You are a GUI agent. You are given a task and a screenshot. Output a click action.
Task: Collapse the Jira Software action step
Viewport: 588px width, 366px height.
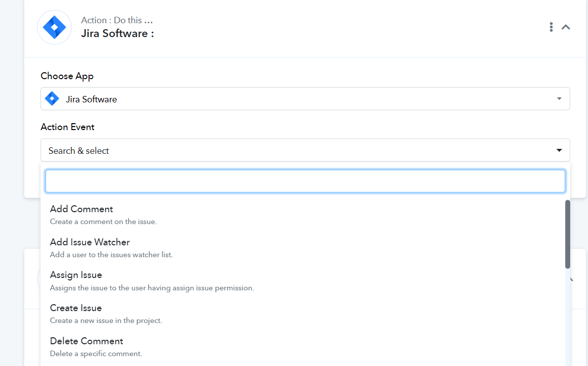click(x=566, y=27)
